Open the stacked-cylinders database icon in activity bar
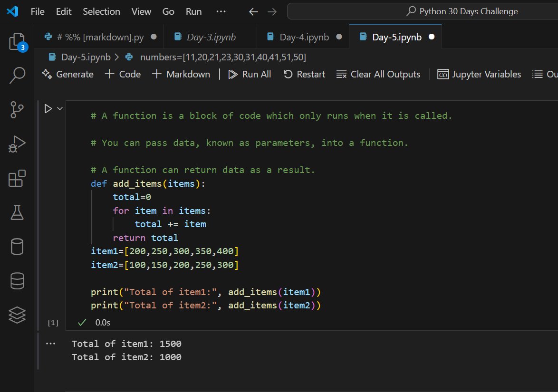 tap(17, 281)
